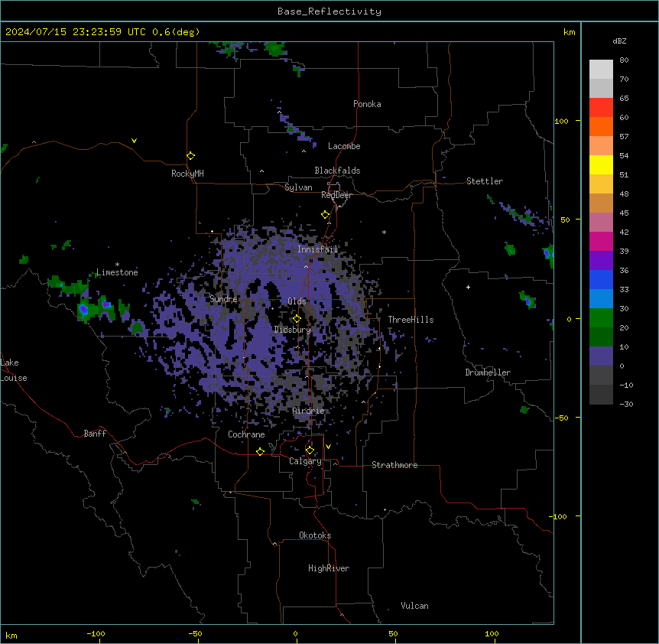Click the Okotoks label
Screen dimensions: 659x644
click(x=315, y=535)
